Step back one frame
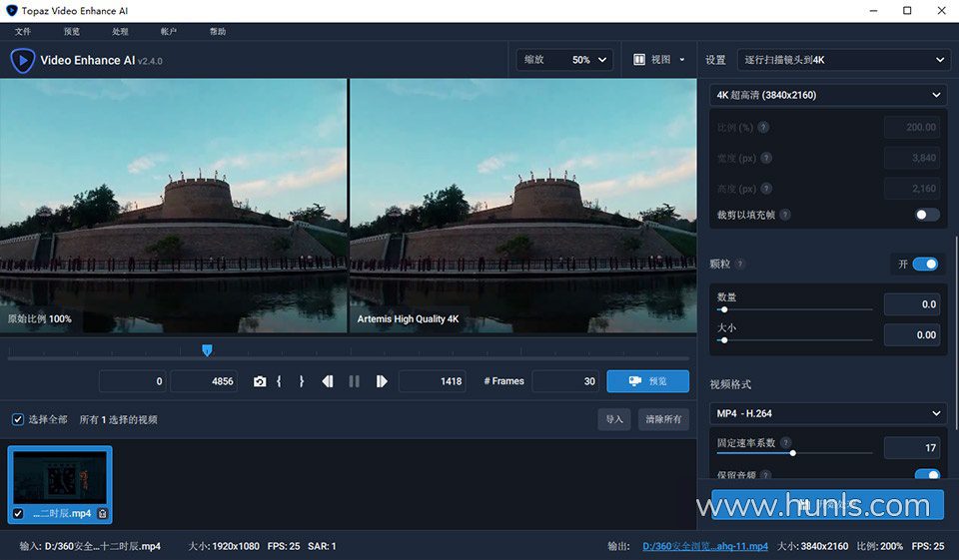Screen dimensions: 959x560 pos(328,381)
